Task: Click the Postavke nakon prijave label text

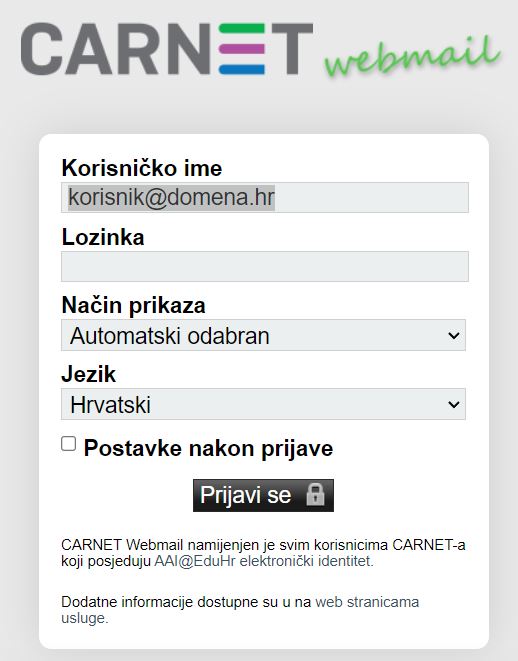Action: pos(208,448)
